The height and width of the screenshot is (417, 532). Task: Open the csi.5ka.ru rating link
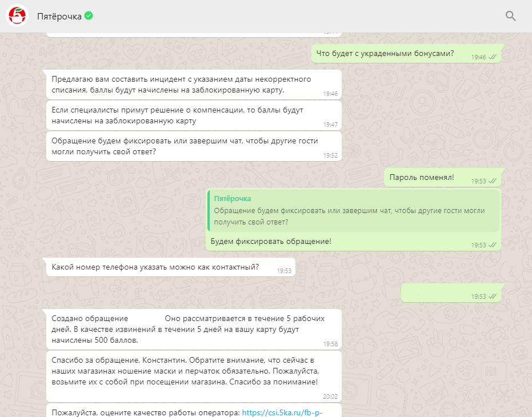[283, 412]
